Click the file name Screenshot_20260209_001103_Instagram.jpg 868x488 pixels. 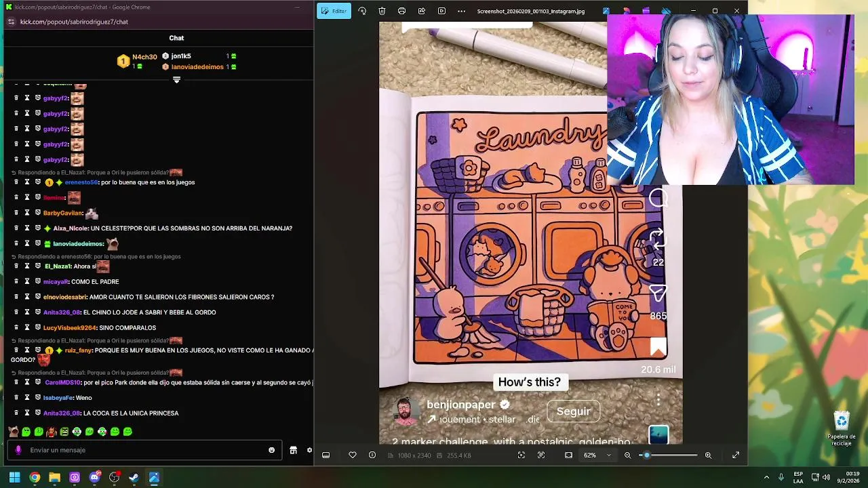(x=531, y=12)
